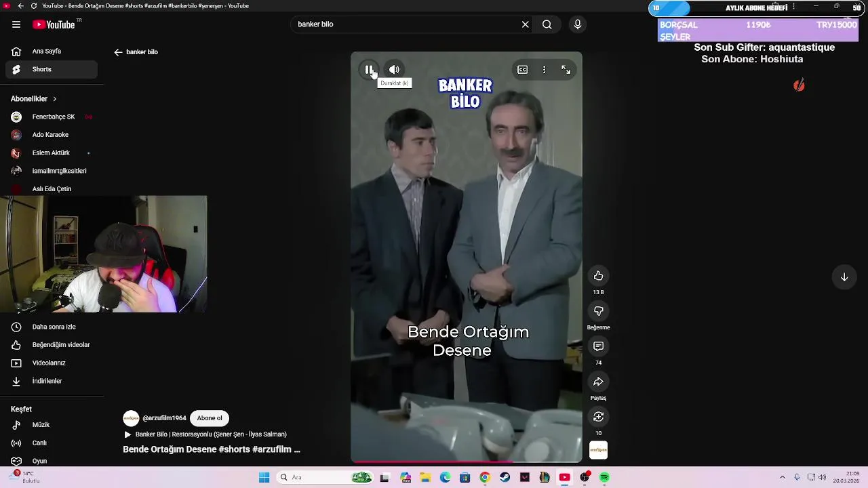
Task: Share the Short via Paylaş
Action: [x=598, y=382]
